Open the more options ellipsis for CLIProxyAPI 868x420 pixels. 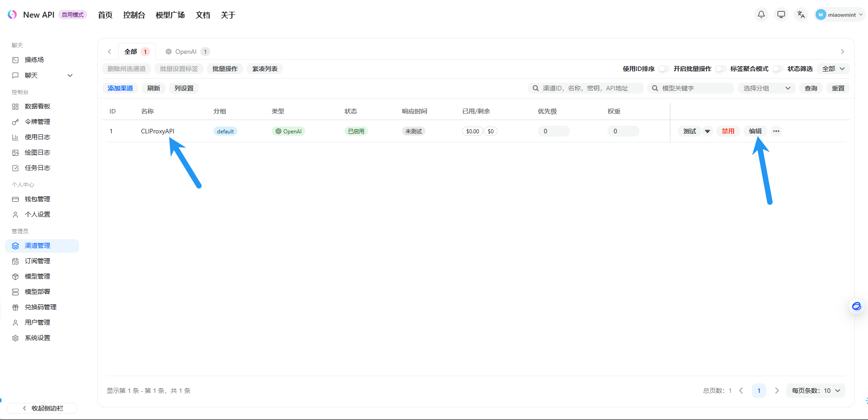pyautogui.click(x=776, y=131)
